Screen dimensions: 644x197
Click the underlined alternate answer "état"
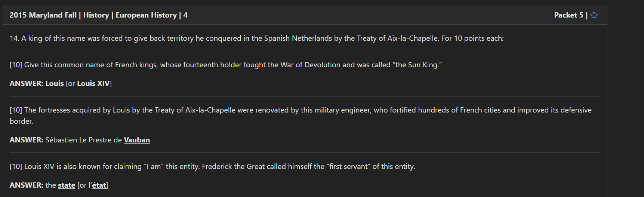click(x=99, y=185)
